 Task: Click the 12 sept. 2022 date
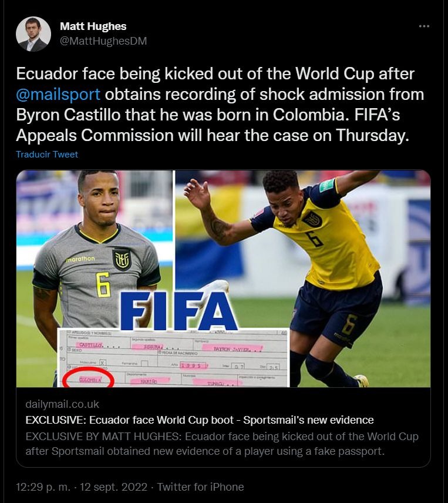click(113, 487)
